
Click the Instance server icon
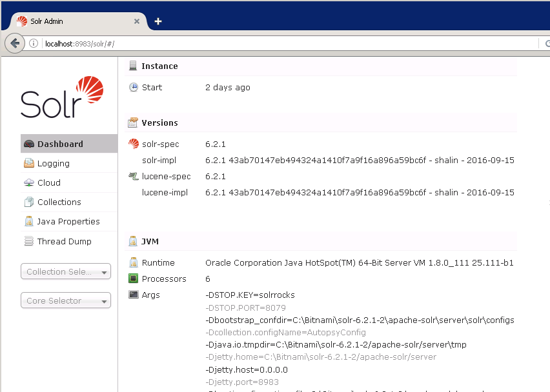click(x=133, y=66)
